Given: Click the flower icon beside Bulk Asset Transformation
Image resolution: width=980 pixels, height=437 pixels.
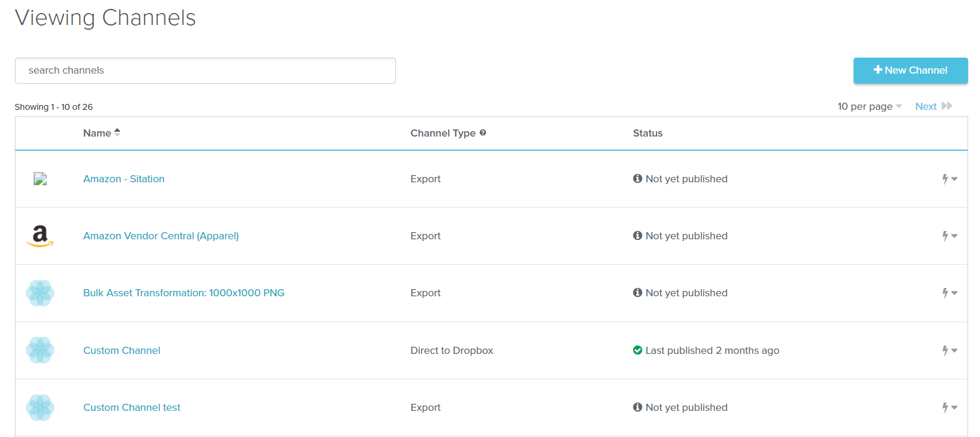Looking at the screenshot, I should coord(40,293).
